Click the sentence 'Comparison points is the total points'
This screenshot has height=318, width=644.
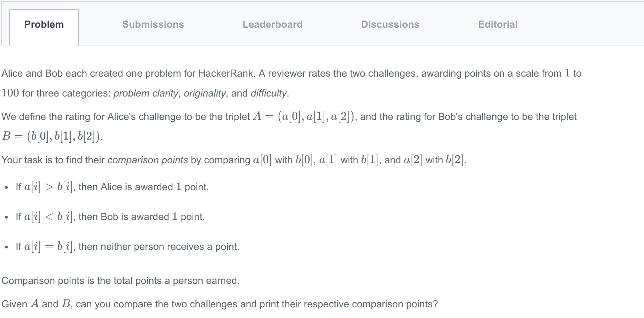coord(120,281)
